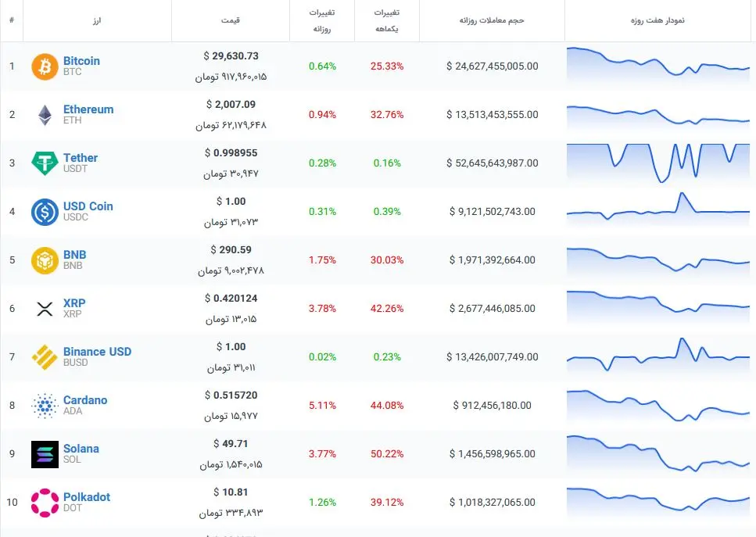The height and width of the screenshot is (537, 756).
Task: Sort by تغییرات روزانه column header
Action: [x=322, y=20]
